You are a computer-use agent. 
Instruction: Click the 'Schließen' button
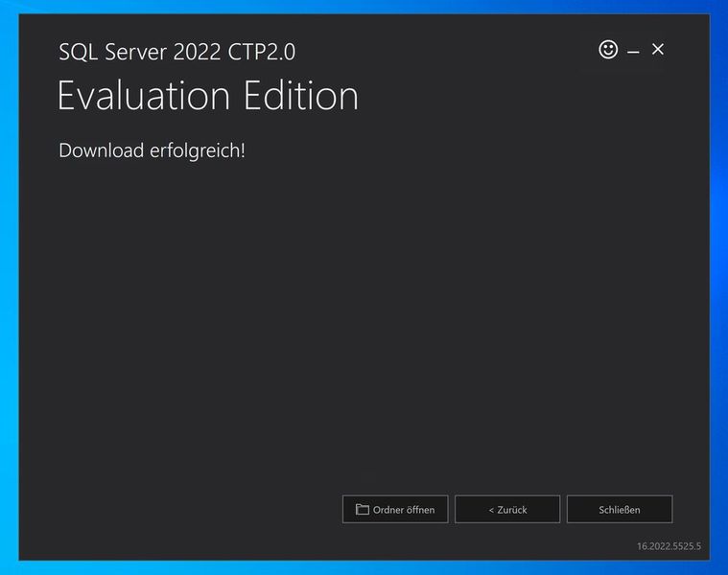point(620,509)
